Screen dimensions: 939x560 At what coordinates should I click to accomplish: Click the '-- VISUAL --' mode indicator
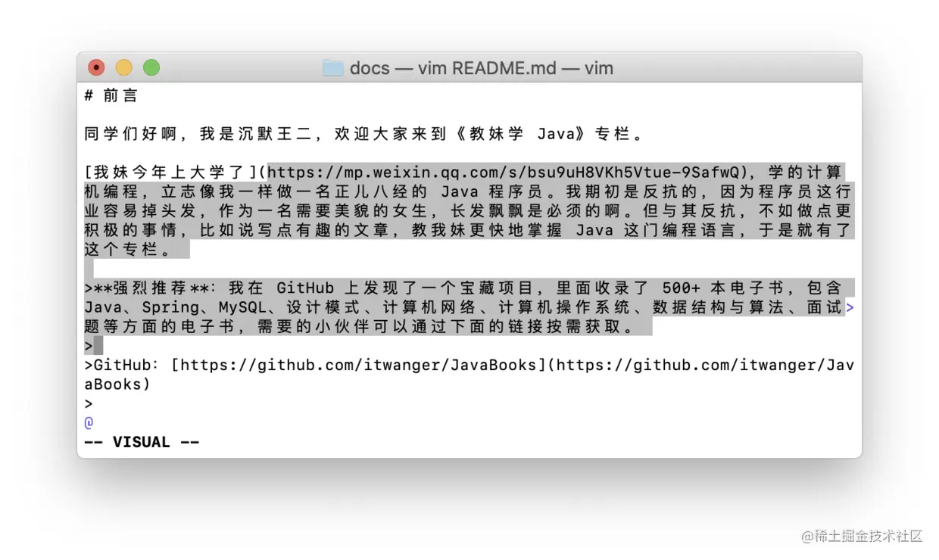(x=142, y=442)
